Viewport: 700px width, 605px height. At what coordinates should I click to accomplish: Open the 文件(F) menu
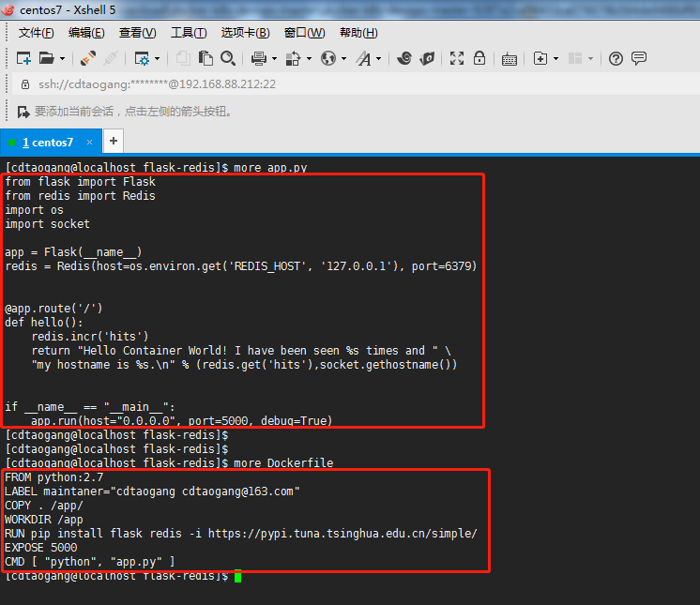coord(36,33)
